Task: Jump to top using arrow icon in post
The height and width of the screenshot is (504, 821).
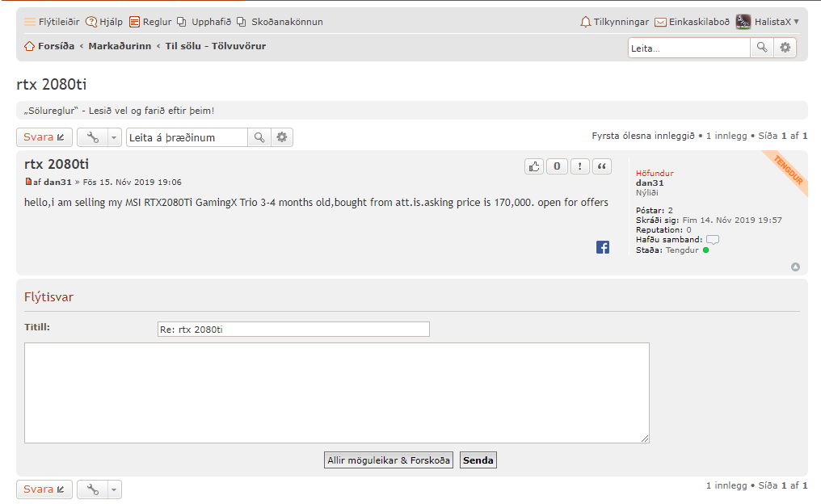Action: coord(795,267)
